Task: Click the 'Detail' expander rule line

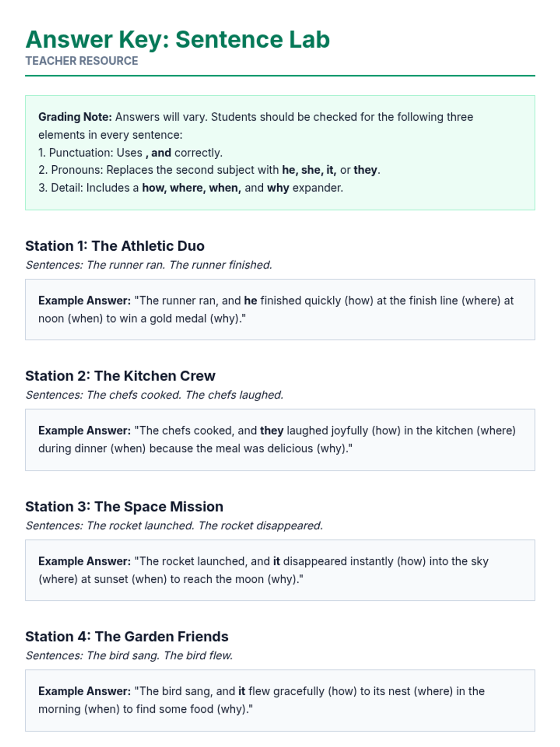Action: pyautogui.click(x=190, y=188)
